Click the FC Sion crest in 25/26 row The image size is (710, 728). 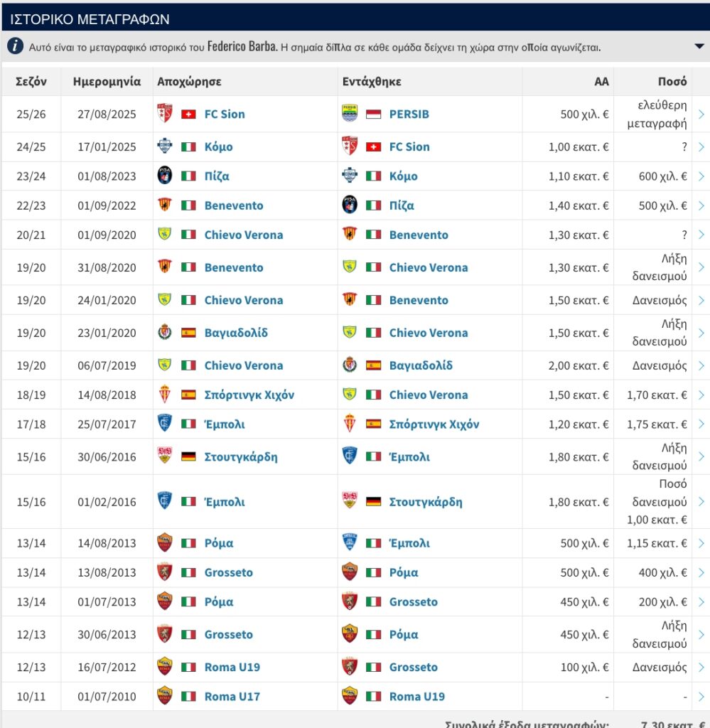click(x=165, y=114)
